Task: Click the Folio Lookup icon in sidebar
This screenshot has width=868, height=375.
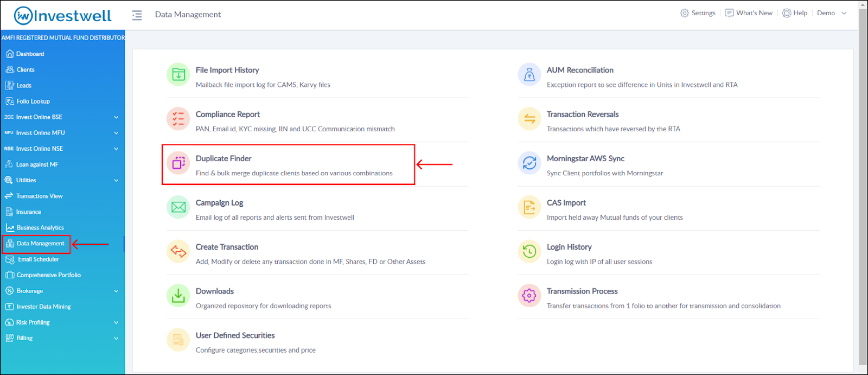Action: tap(10, 101)
